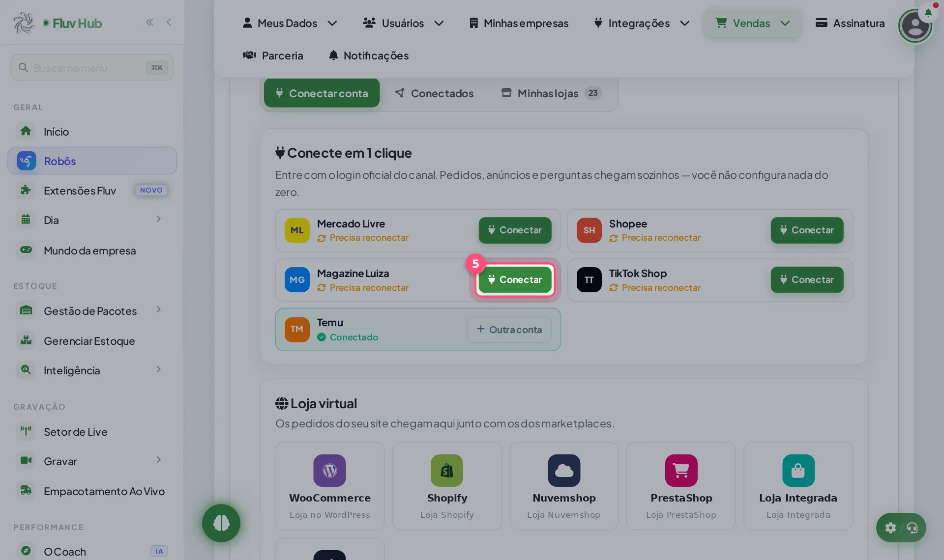Open the floating brain assistant button
This screenshot has height=560, width=944.
(221, 523)
